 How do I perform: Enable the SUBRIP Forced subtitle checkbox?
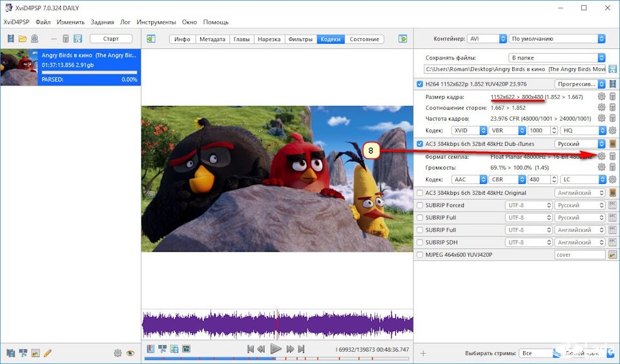tap(420, 205)
